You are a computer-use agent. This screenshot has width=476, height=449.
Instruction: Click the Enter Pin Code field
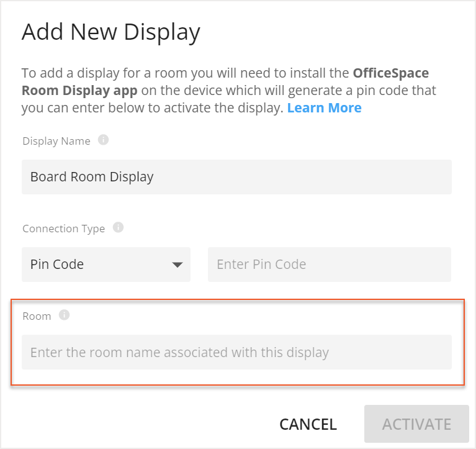click(329, 265)
